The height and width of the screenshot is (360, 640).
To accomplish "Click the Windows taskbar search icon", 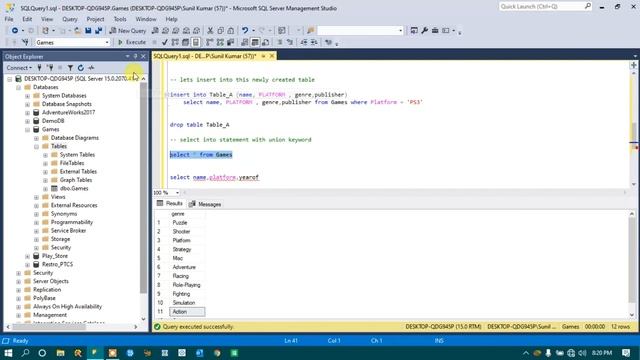I will coord(25,353).
